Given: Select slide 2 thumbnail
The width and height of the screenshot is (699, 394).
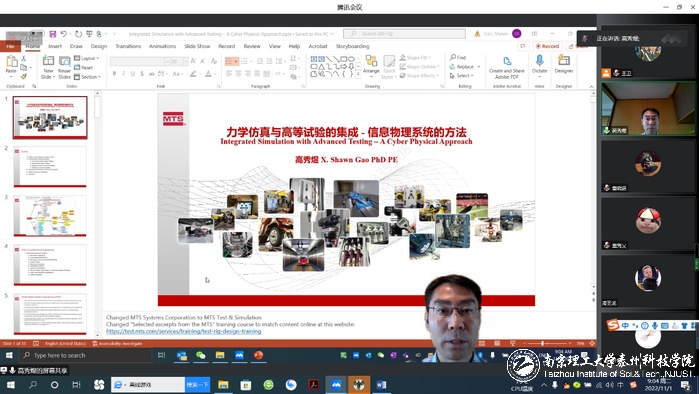Looking at the screenshot, I should pos(50,167).
